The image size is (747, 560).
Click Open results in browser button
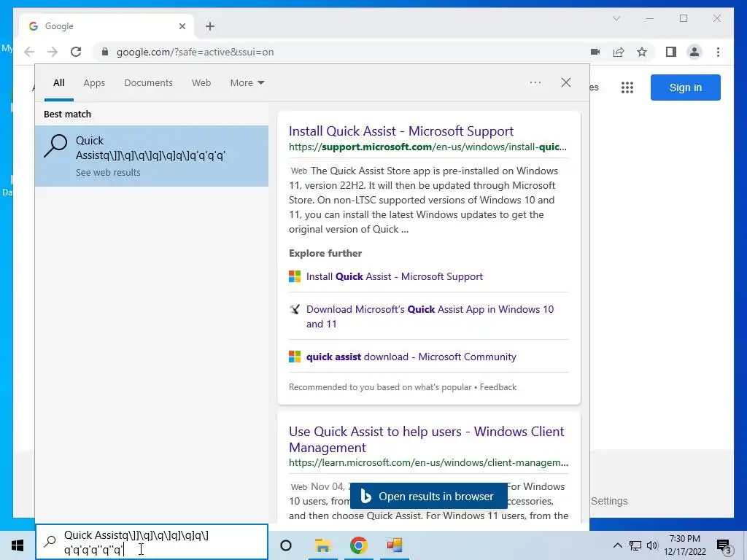tap(429, 496)
